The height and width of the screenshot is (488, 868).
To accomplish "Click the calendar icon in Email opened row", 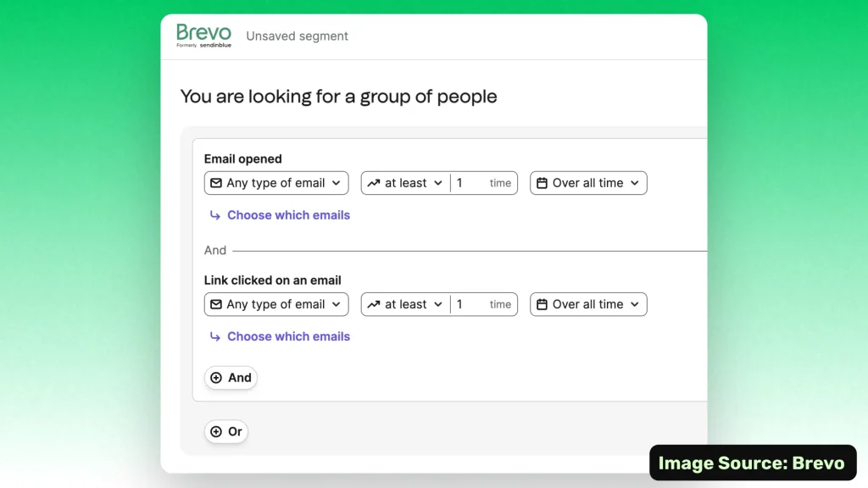I will click(x=542, y=183).
